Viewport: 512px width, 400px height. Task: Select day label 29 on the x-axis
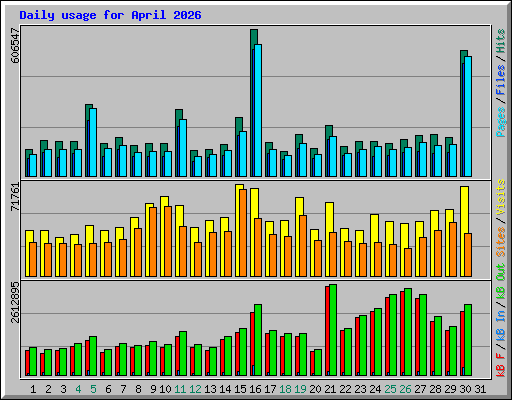(450, 389)
